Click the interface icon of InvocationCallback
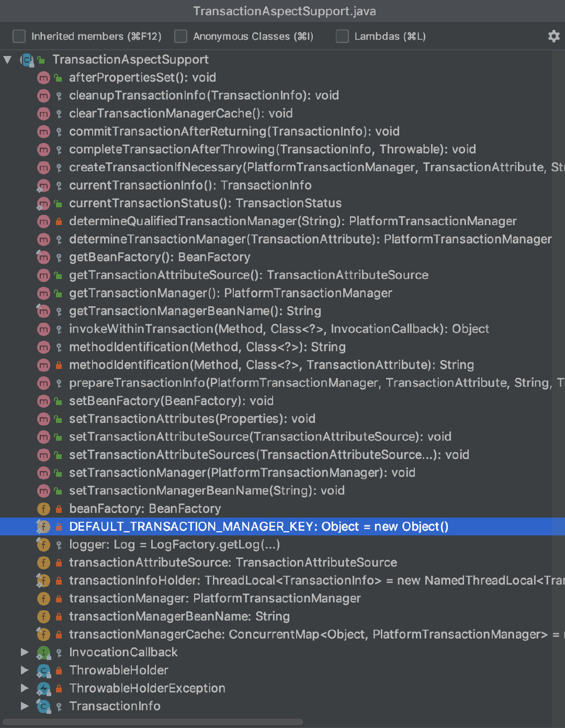This screenshot has height=728, width=565. coord(43,652)
